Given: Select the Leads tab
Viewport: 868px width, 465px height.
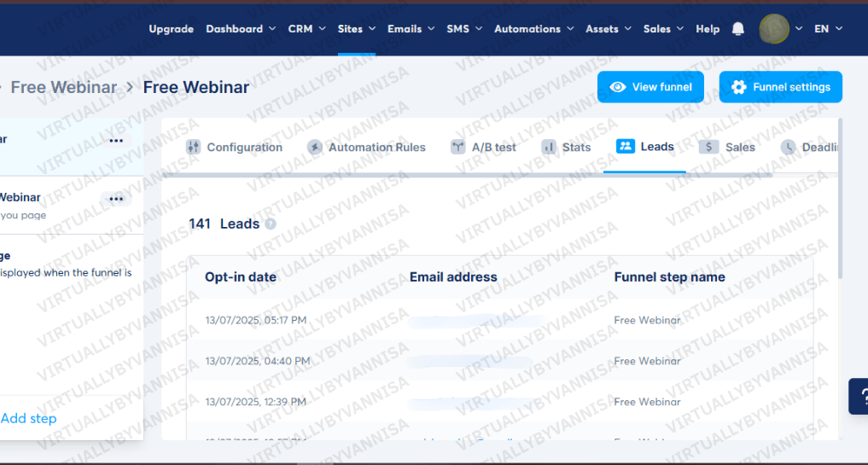Looking at the screenshot, I should [645, 146].
